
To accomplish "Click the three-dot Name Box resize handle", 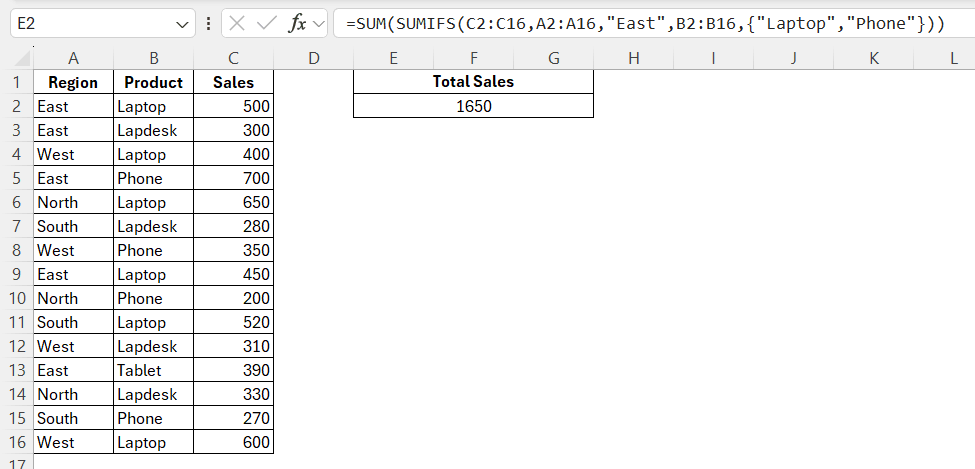I will click(207, 24).
